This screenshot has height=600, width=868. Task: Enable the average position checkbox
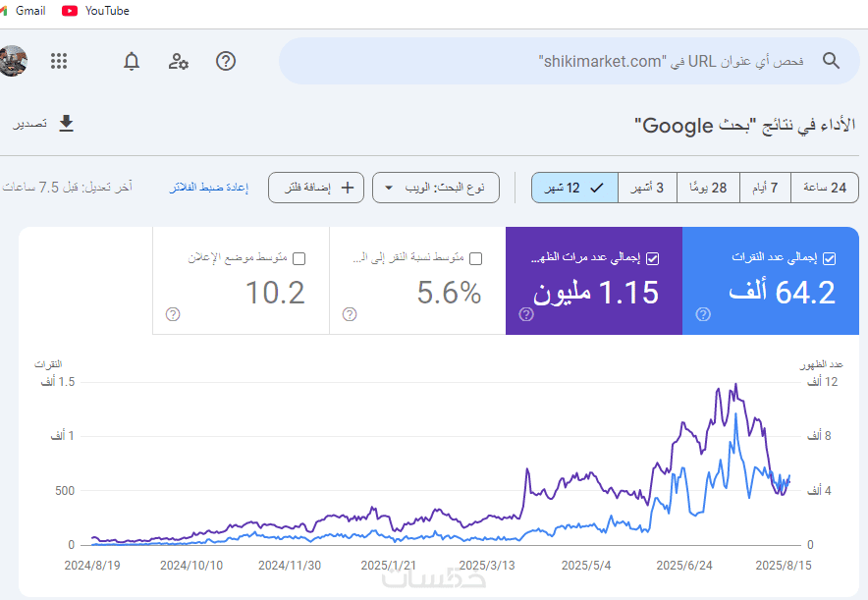pos(299,258)
